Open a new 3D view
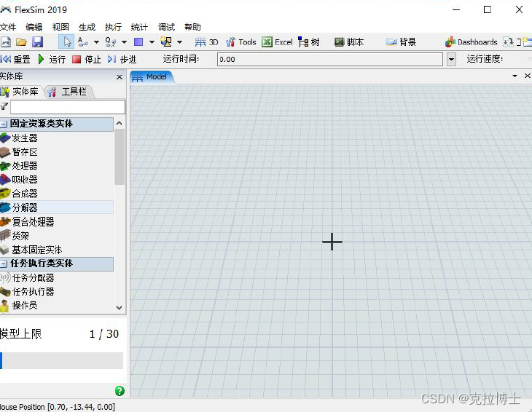Image resolution: width=532 pixels, height=412 pixels. pos(207,42)
